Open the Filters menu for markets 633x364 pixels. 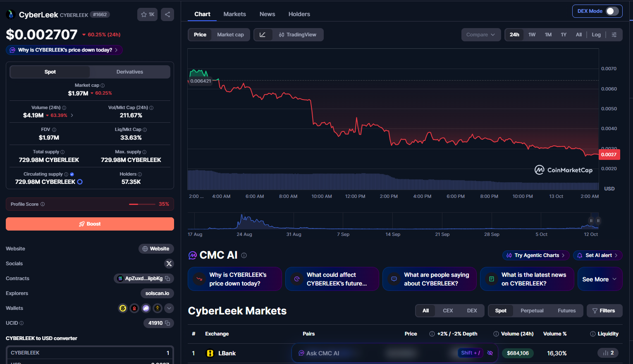click(604, 311)
